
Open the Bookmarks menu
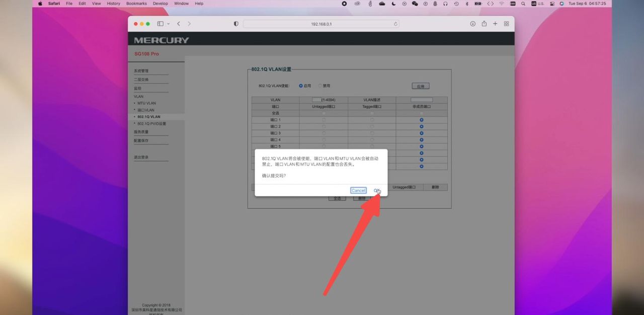137,4
